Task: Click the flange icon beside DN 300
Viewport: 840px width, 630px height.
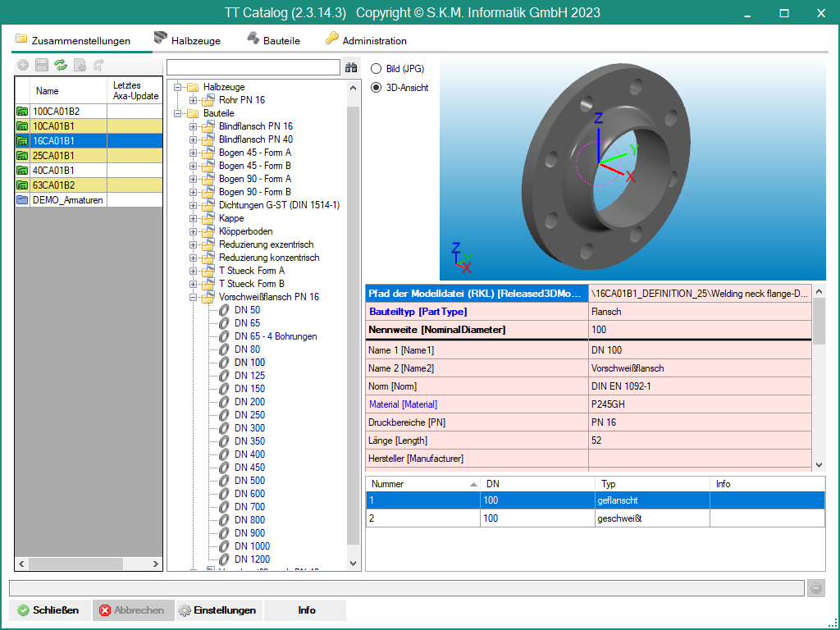Action: point(224,428)
